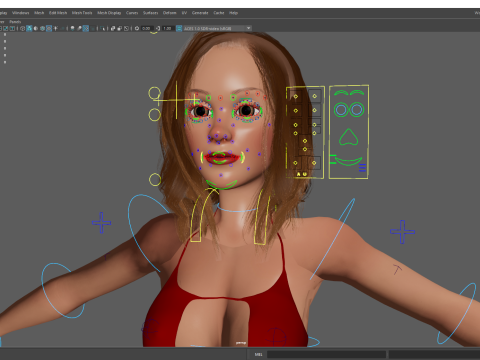Click the exposure value field 0.00
The width and height of the screenshot is (480, 360).
[x=146, y=28]
